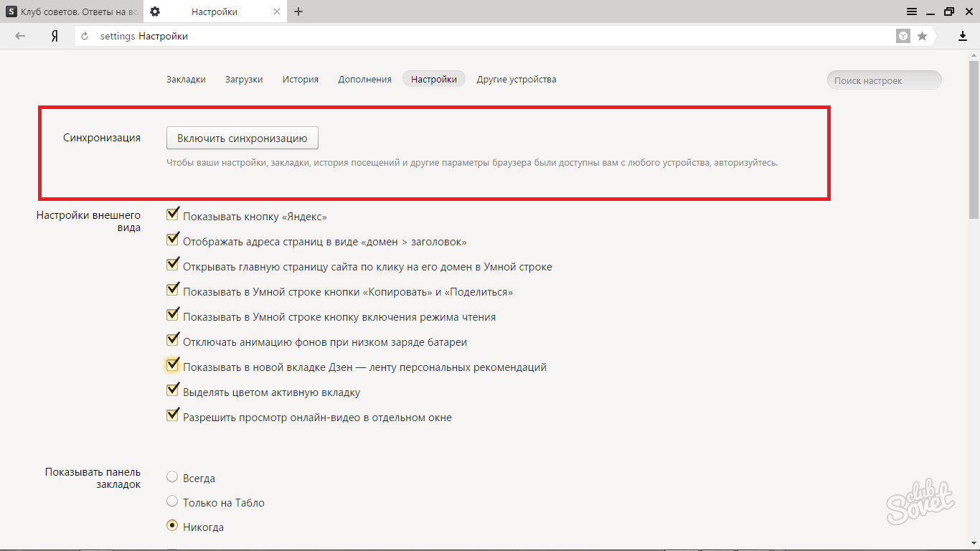Go to the 'История' section

coord(300,80)
